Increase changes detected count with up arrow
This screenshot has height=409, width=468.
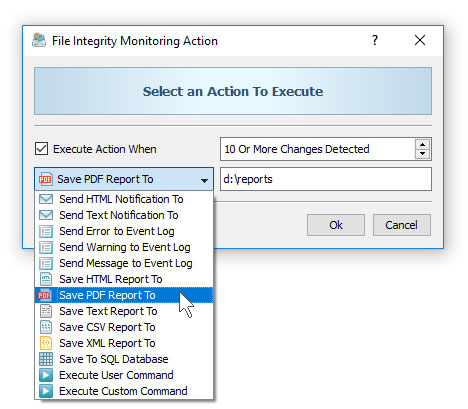tap(423, 145)
